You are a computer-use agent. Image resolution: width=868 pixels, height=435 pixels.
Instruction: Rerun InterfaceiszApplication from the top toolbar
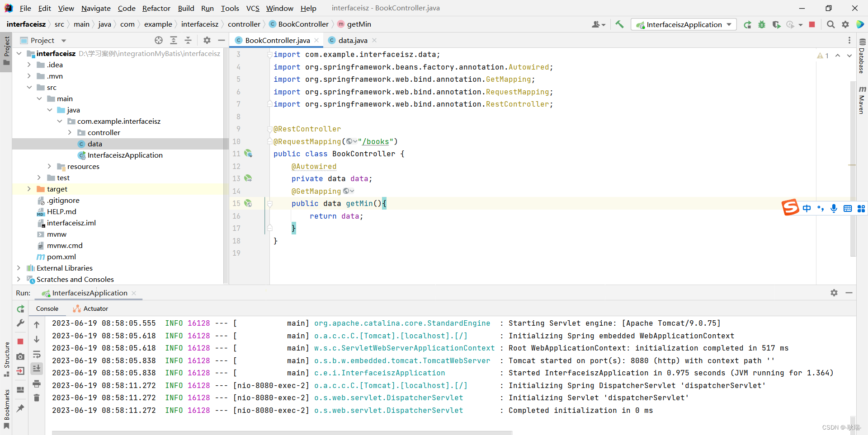(x=747, y=24)
